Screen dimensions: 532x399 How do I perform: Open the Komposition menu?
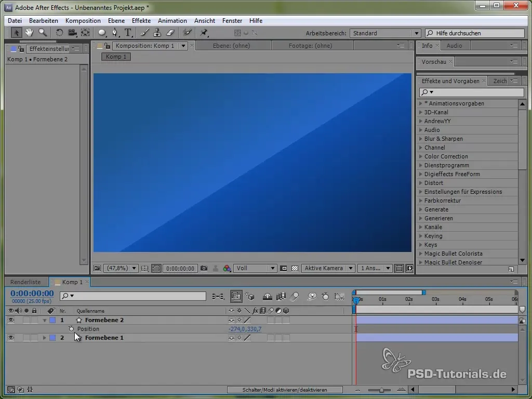(x=83, y=21)
